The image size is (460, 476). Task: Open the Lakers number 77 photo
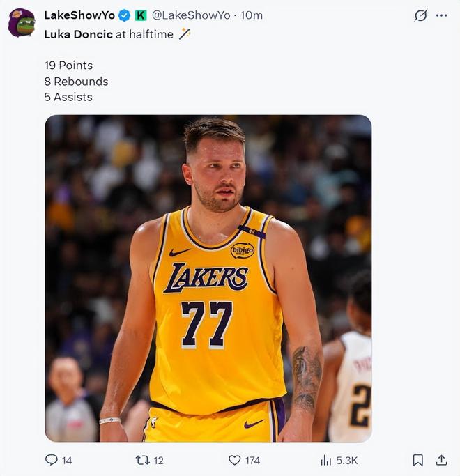208,279
